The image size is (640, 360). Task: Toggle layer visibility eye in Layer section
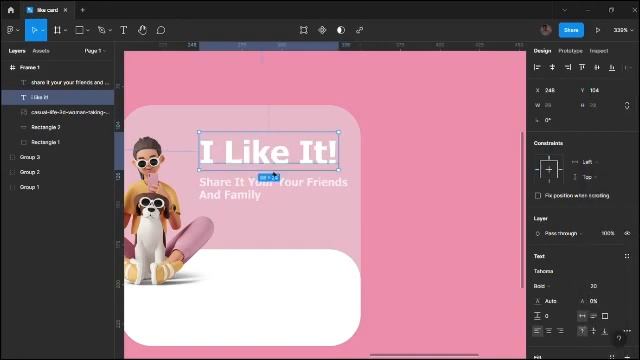point(627,233)
